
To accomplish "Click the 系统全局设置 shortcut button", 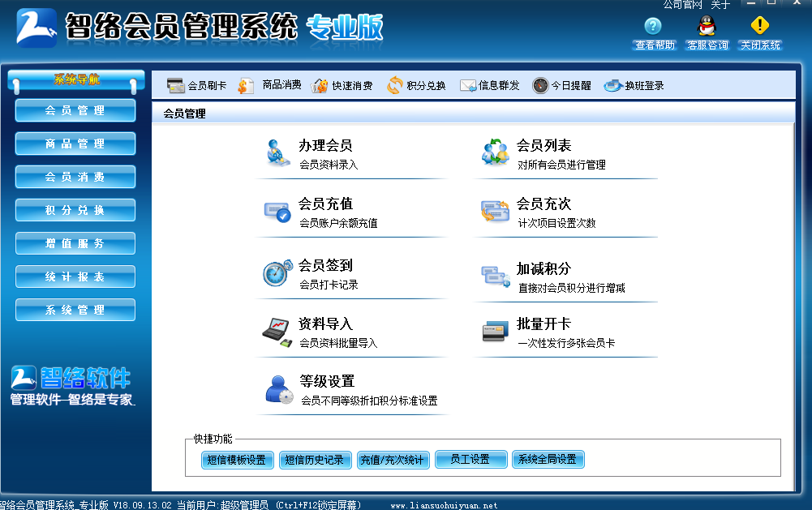I will point(548,459).
